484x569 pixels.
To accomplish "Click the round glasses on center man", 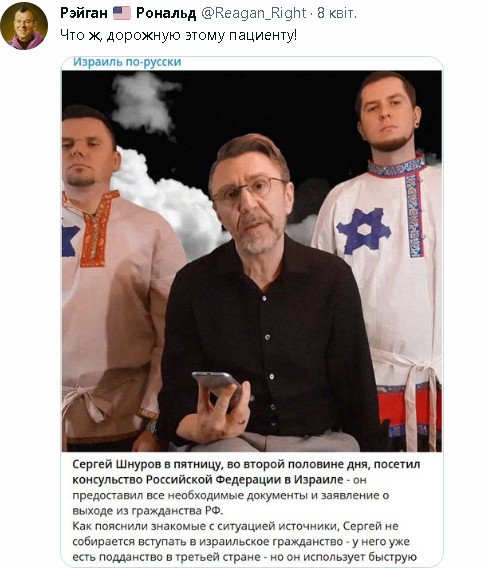I will tap(250, 191).
